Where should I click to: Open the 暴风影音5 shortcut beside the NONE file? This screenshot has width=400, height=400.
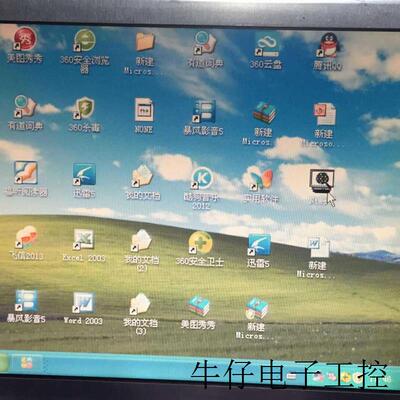203,112
